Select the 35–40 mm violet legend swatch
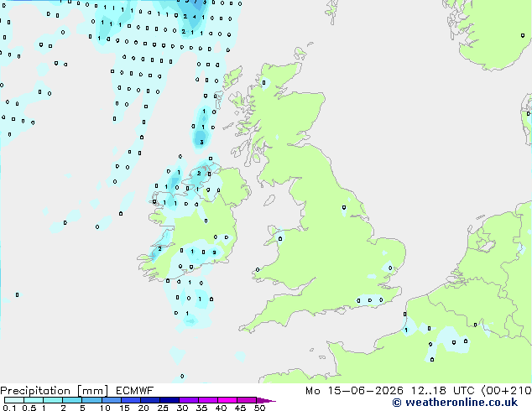532x411 pixels. (208, 400)
